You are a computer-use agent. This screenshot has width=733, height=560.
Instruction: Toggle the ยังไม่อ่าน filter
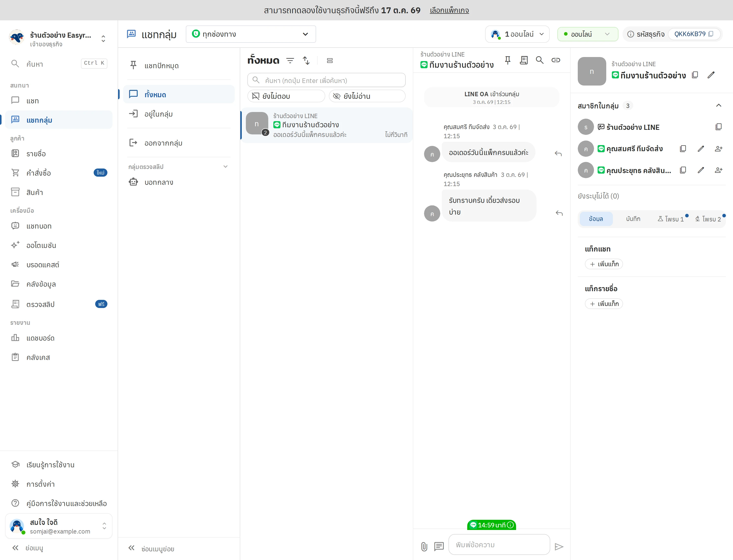pos(367,96)
